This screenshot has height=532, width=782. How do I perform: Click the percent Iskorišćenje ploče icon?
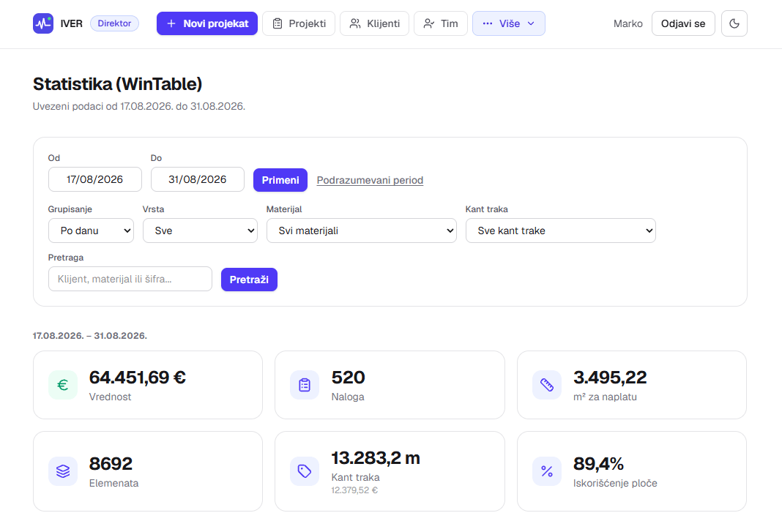[547, 471]
